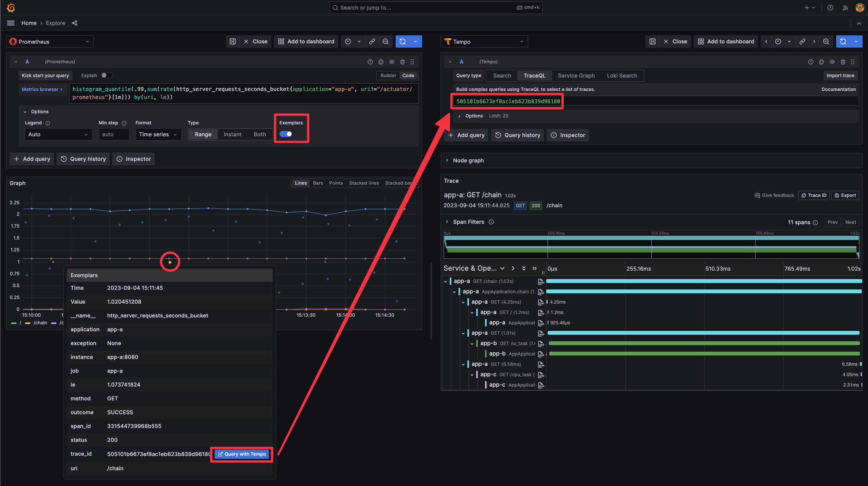Click the Import trace button in Tempo

click(x=841, y=75)
